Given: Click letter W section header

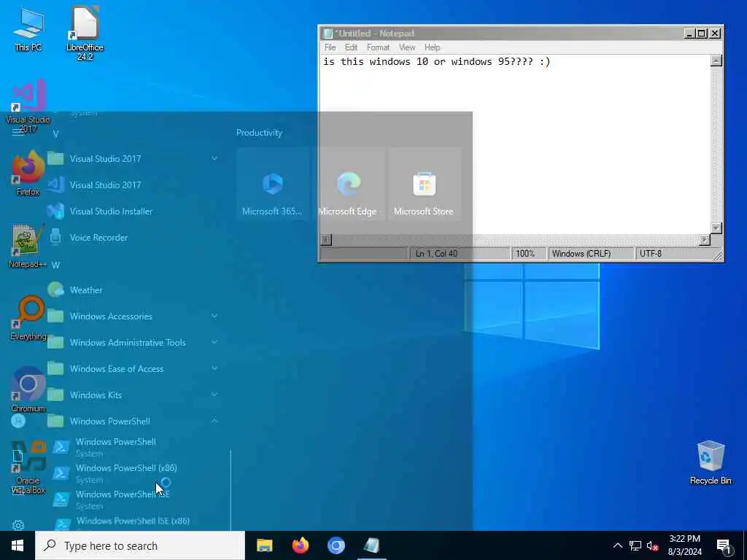Looking at the screenshot, I should click(x=55, y=265).
